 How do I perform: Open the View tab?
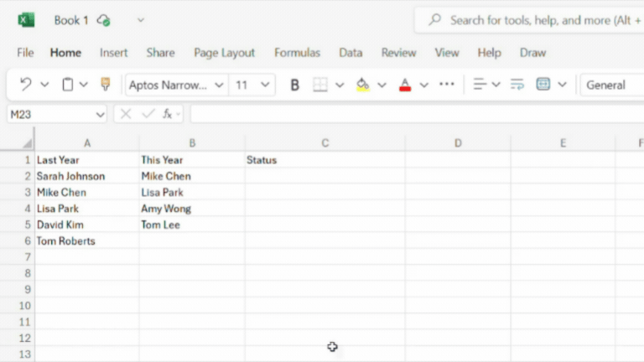coord(447,53)
